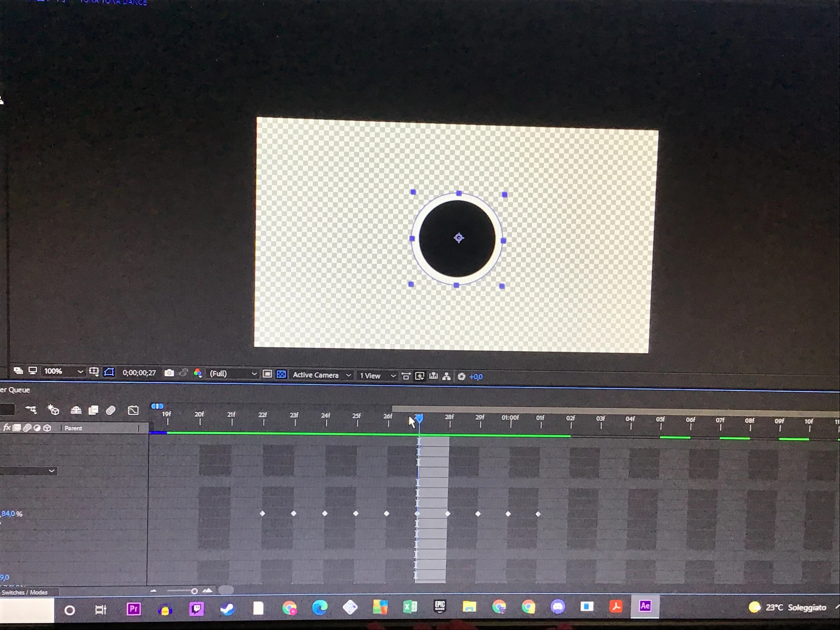The image size is (840, 630).
Task: Toggle the Transparency Grid button
Action: point(281,374)
